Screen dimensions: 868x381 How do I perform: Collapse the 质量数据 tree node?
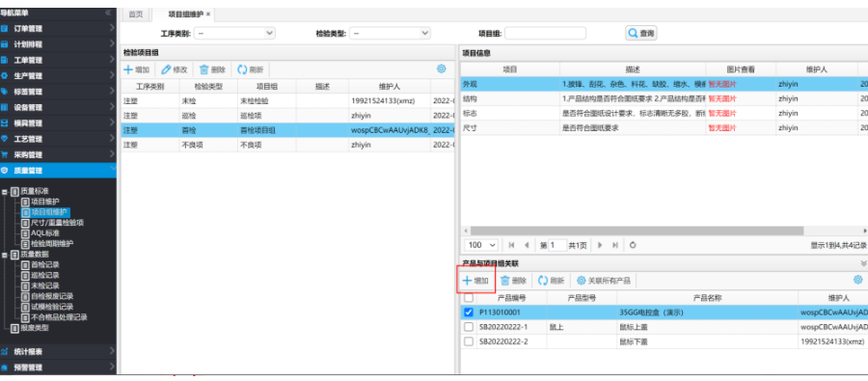coord(5,255)
